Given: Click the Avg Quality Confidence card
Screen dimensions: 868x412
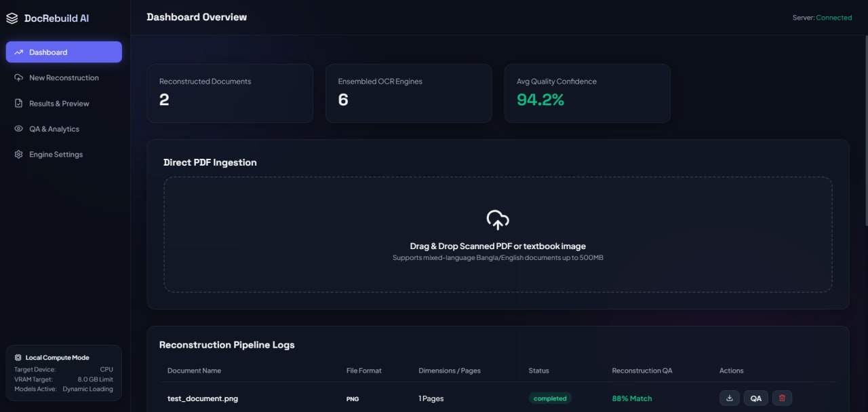Looking at the screenshot, I should (587, 94).
